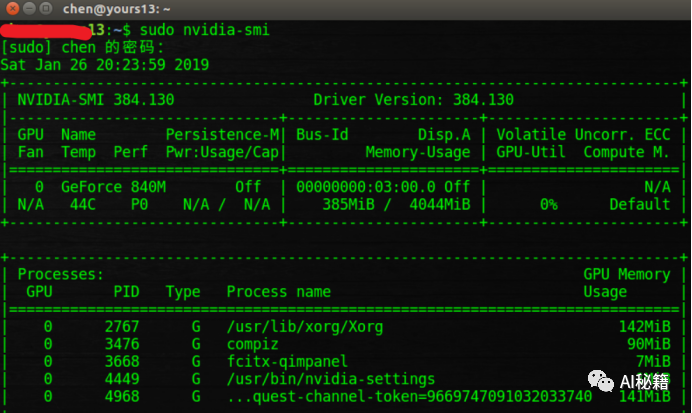Screen dimensions: 692x413
Task: Click the process 'fcitx-qimpanel'
Action: [287, 362]
